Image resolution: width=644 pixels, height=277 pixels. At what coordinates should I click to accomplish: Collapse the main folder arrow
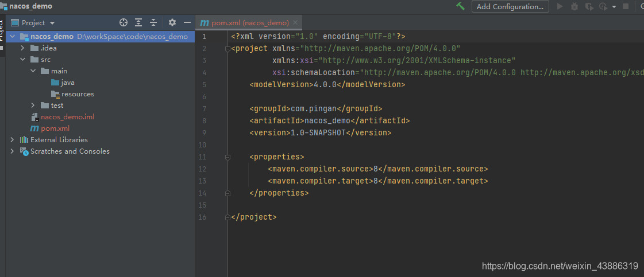click(x=33, y=71)
